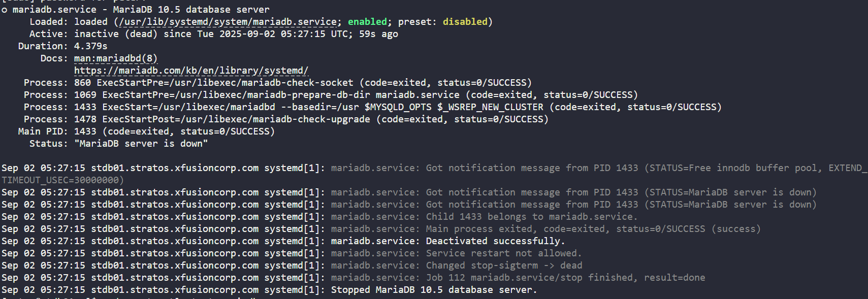Click the "inactive (dead)" active status
Image resolution: width=868 pixels, height=299 pixels.
(x=115, y=34)
